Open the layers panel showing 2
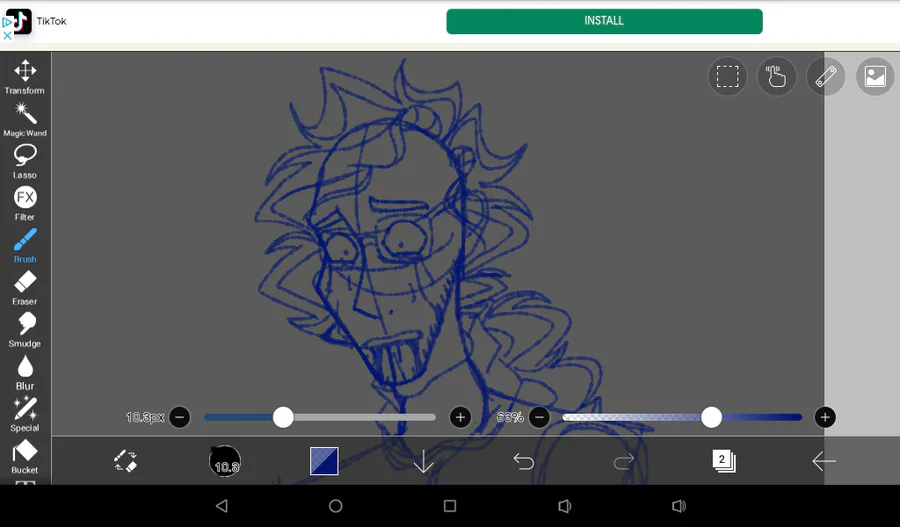900x527 pixels. point(723,461)
